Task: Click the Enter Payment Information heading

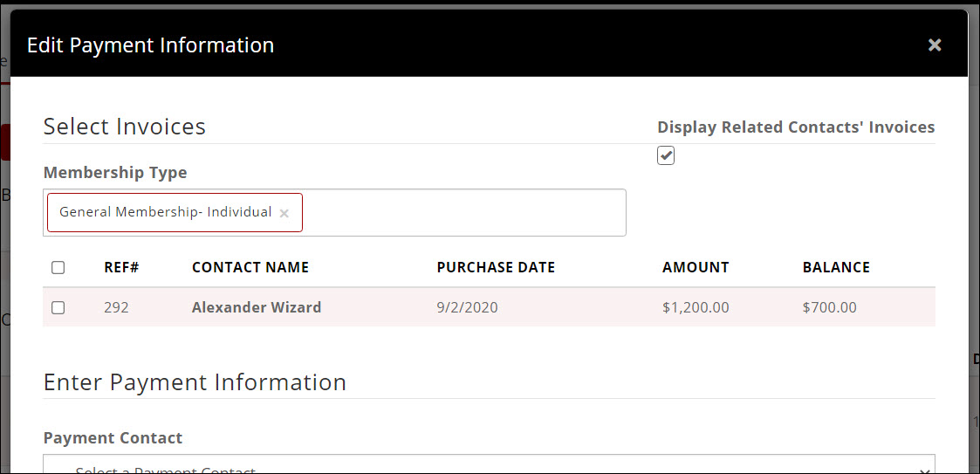Action: 195,382
